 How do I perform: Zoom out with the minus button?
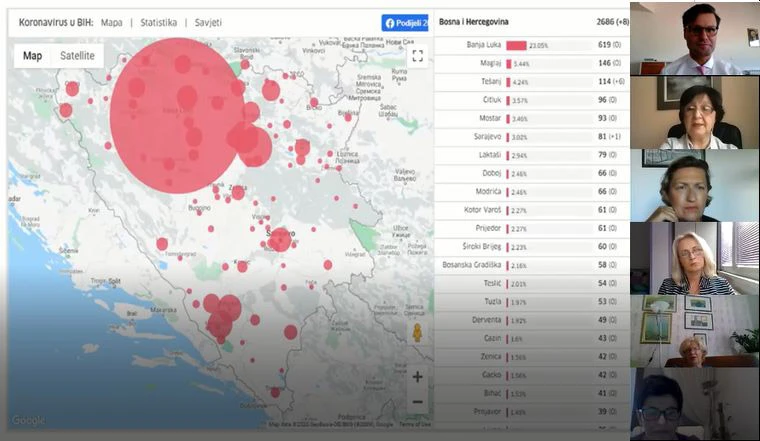417,402
